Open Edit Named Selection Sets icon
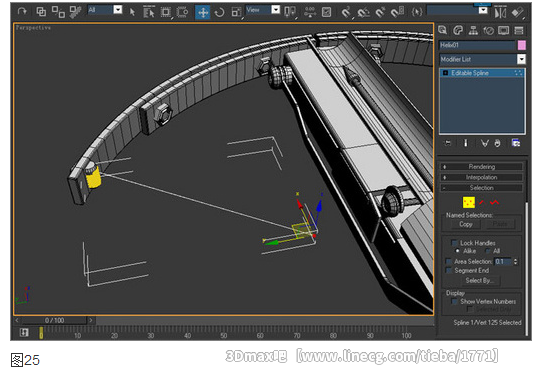538x375 pixels. [417, 12]
